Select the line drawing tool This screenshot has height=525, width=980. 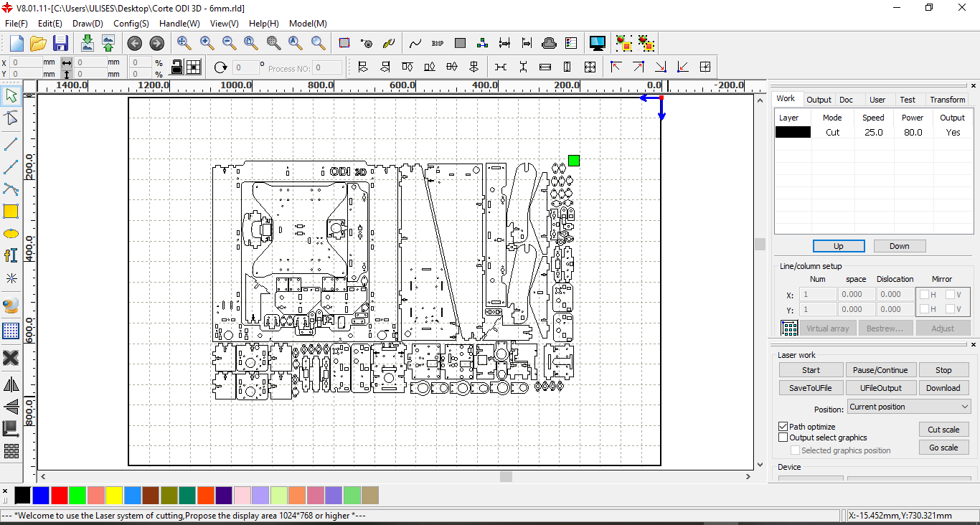point(11,145)
